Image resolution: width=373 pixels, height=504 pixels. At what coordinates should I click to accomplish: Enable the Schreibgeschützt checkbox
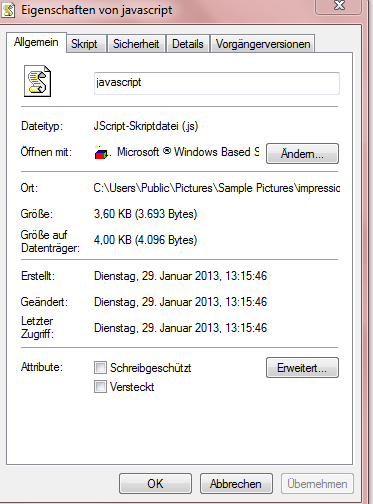(100, 368)
